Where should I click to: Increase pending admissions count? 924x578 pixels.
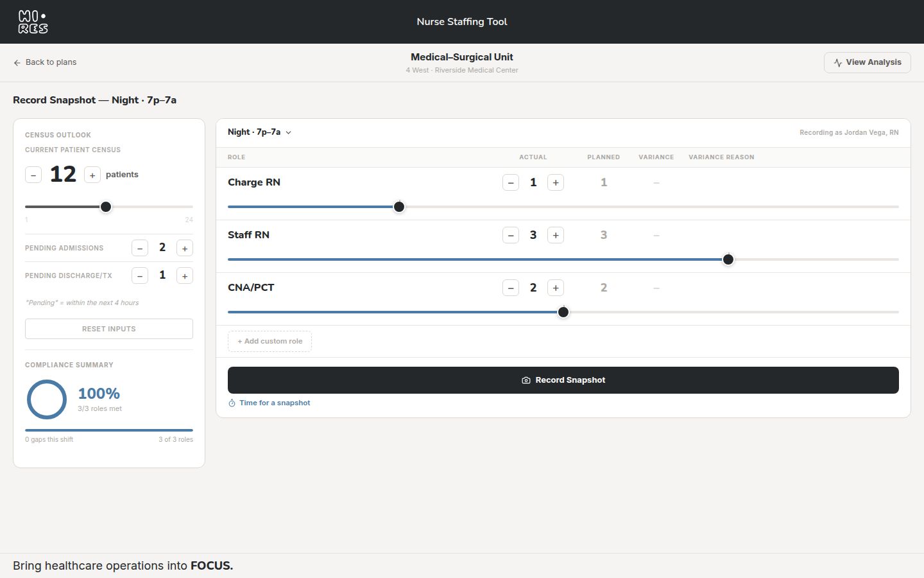[185, 248]
